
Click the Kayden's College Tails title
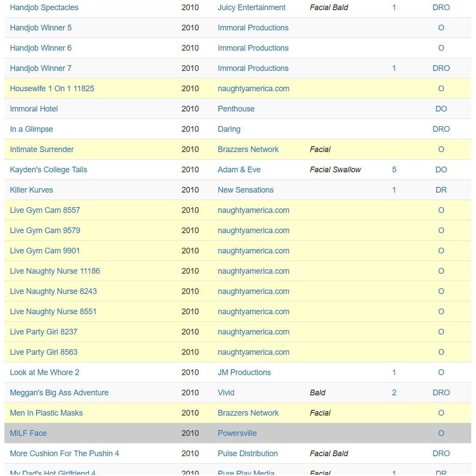pyautogui.click(x=48, y=170)
